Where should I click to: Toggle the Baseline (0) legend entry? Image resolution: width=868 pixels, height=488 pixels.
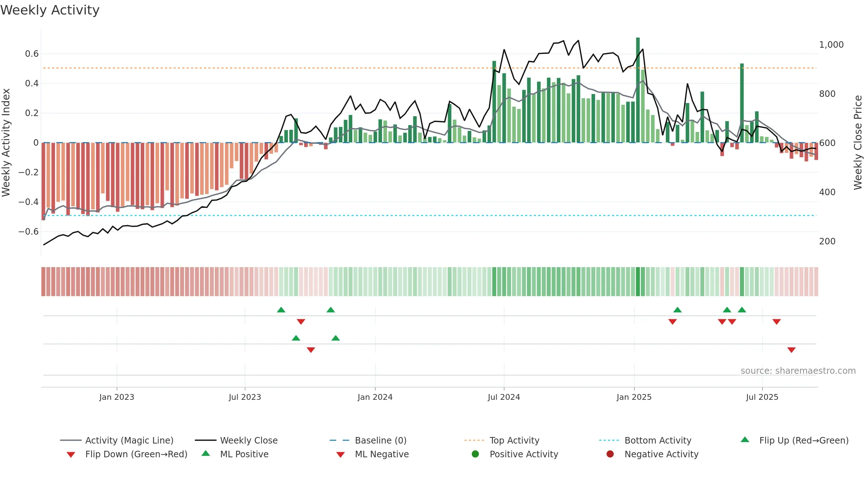click(x=368, y=440)
